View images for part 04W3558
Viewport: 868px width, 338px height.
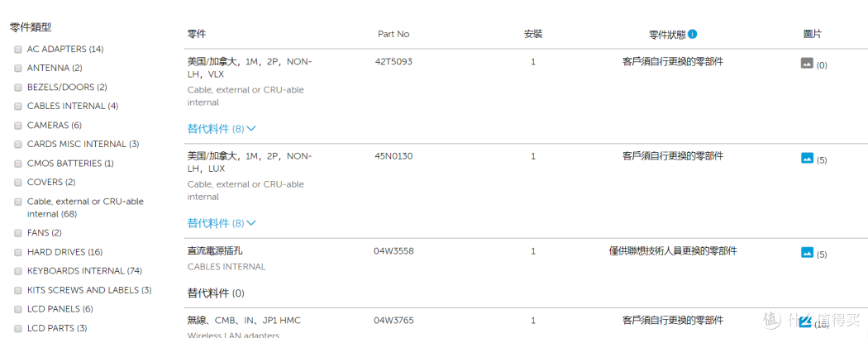(807, 253)
